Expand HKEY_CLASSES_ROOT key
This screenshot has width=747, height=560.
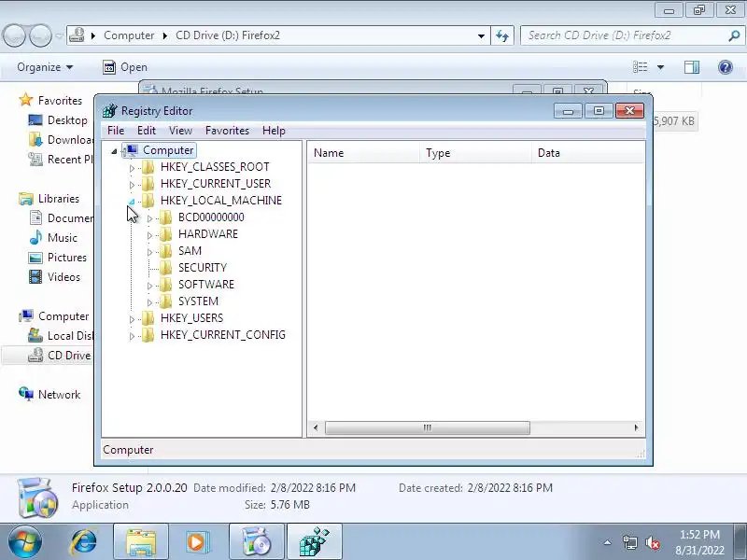(132, 168)
